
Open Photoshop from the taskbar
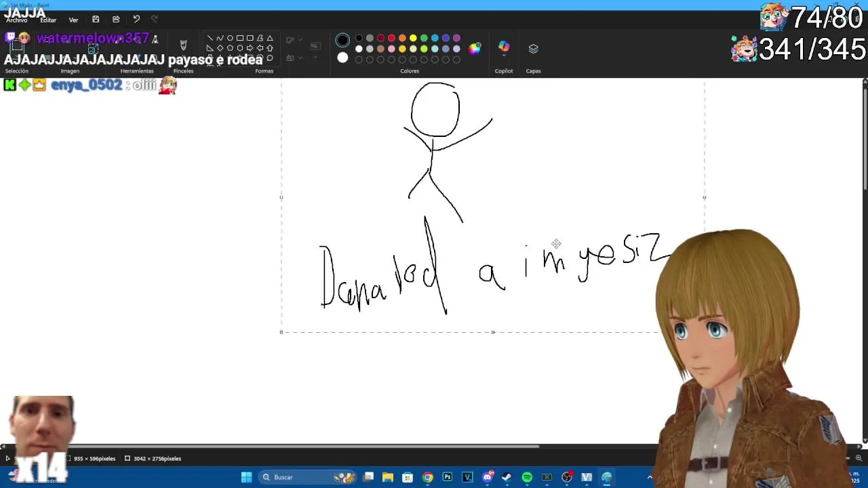[x=448, y=477]
